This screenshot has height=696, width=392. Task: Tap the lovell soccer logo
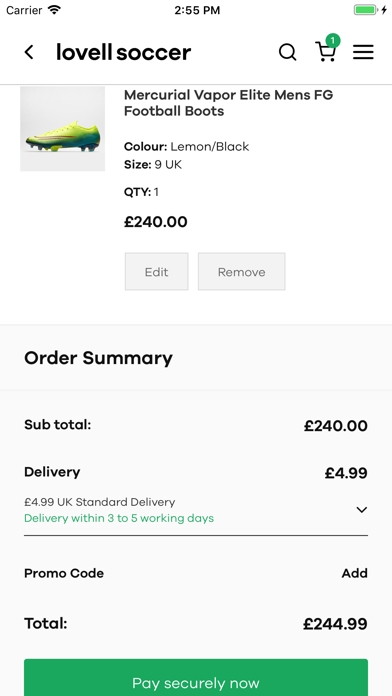click(x=123, y=52)
